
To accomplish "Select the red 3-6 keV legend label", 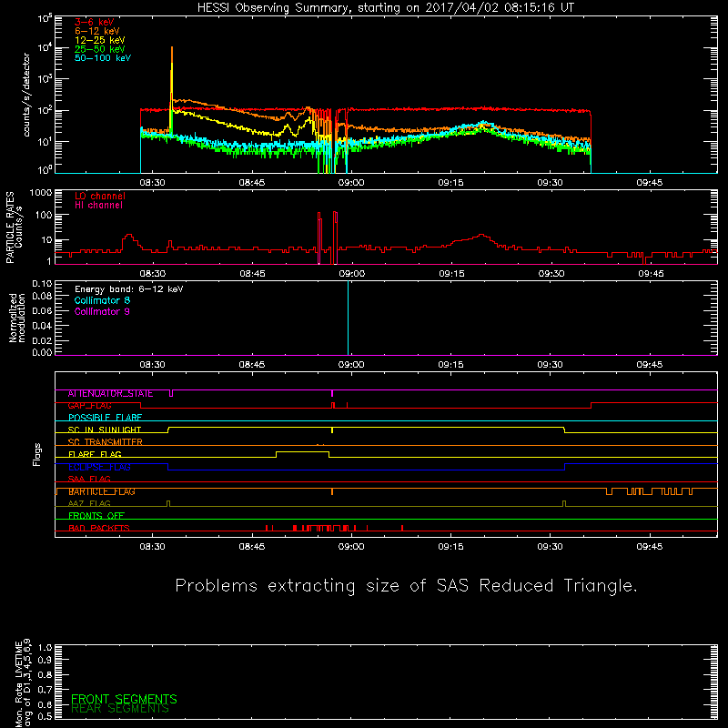I will [95, 22].
